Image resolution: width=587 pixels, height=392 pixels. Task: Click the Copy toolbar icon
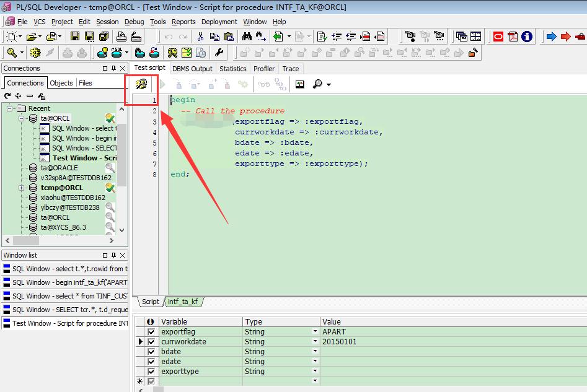pos(214,36)
